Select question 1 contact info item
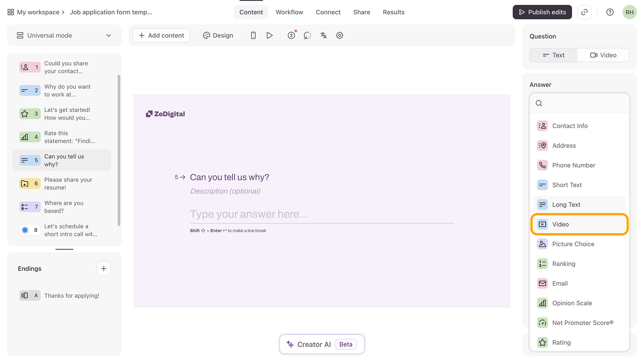Viewport: 644px width, 363px height. pos(62,67)
